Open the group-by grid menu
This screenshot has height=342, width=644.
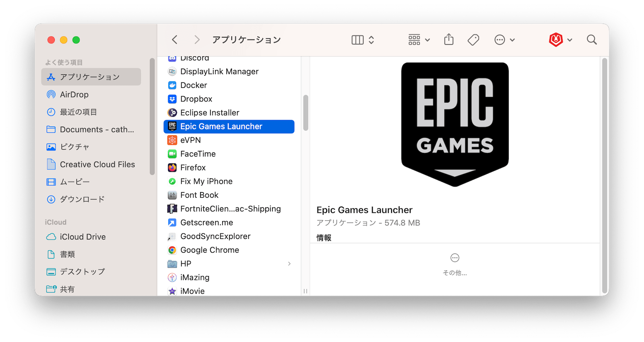(x=419, y=40)
